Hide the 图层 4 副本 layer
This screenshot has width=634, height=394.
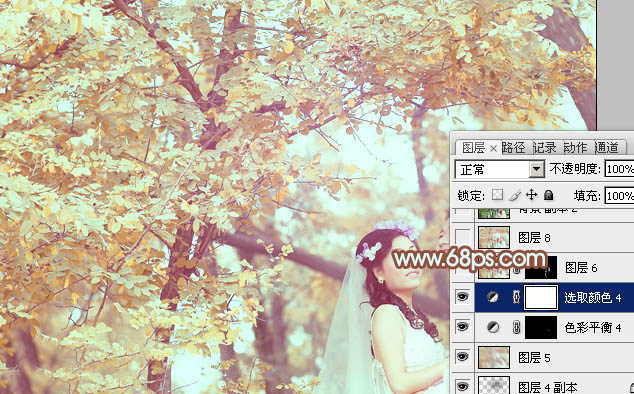(462, 386)
